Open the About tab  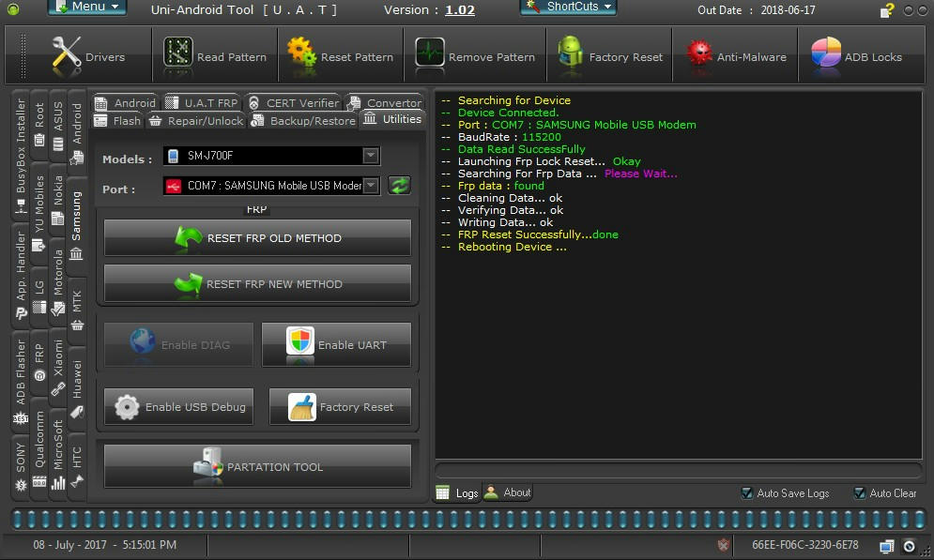(508, 492)
